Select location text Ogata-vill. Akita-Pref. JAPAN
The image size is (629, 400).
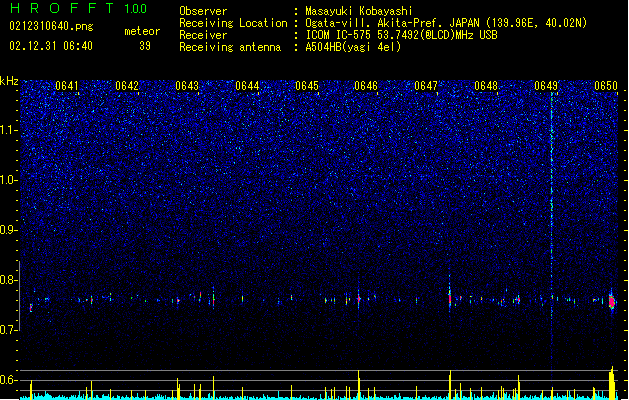[x=392, y=23]
